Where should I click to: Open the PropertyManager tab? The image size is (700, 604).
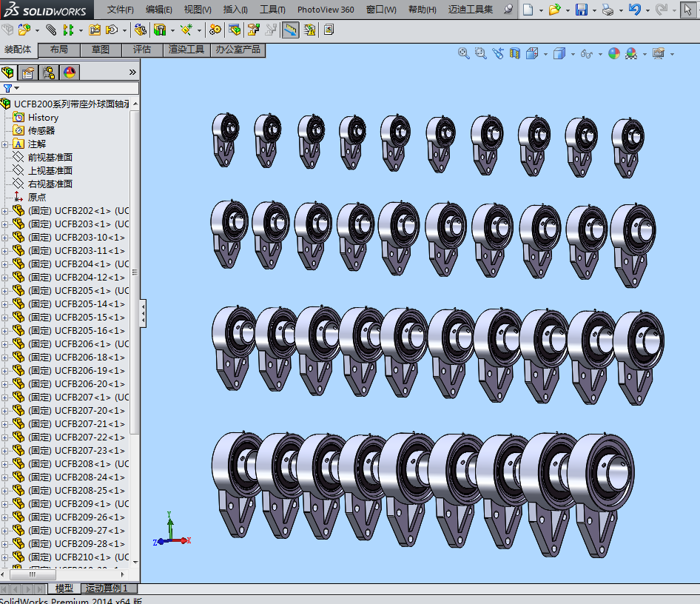[x=27, y=73]
